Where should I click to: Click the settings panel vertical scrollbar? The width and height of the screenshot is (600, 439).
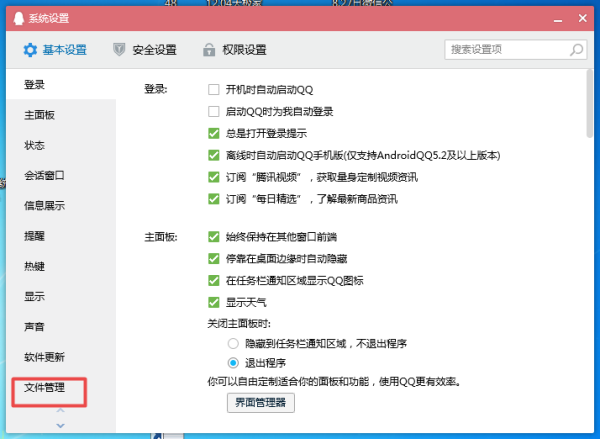click(589, 103)
